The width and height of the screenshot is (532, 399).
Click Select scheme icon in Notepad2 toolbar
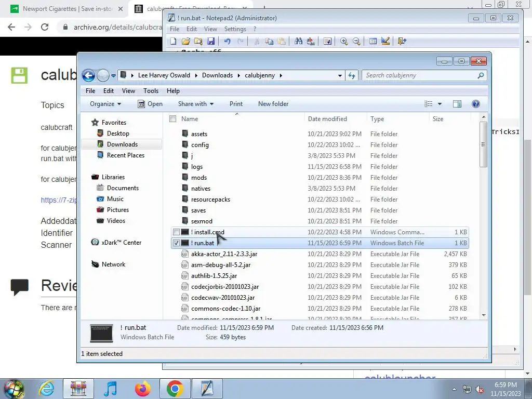pos(373,41)
